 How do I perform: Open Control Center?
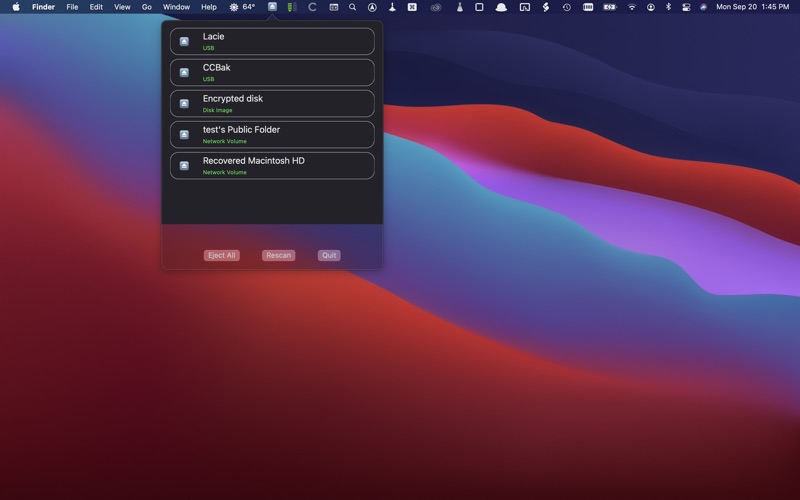[x=686, y=7]
